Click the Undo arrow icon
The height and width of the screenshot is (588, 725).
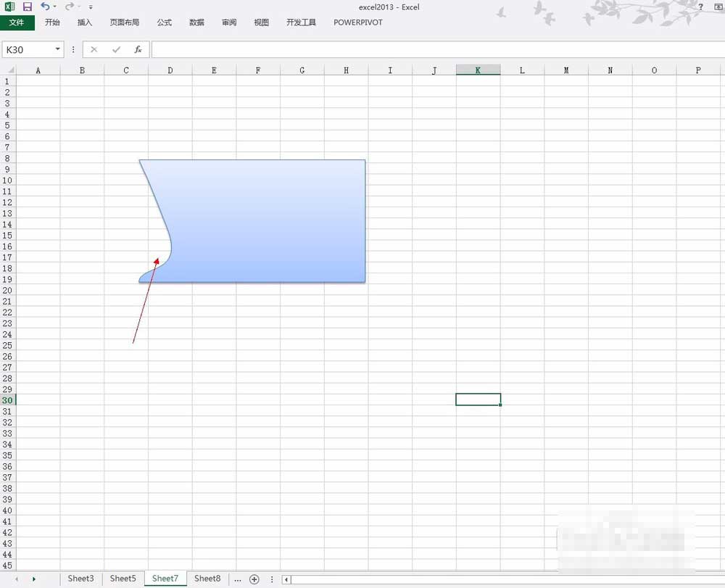[45, 7]
